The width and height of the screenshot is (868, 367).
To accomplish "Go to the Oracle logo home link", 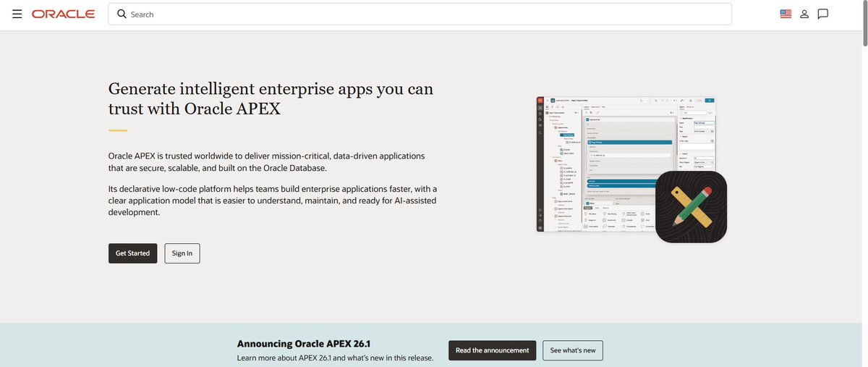I will coord(63,14).
